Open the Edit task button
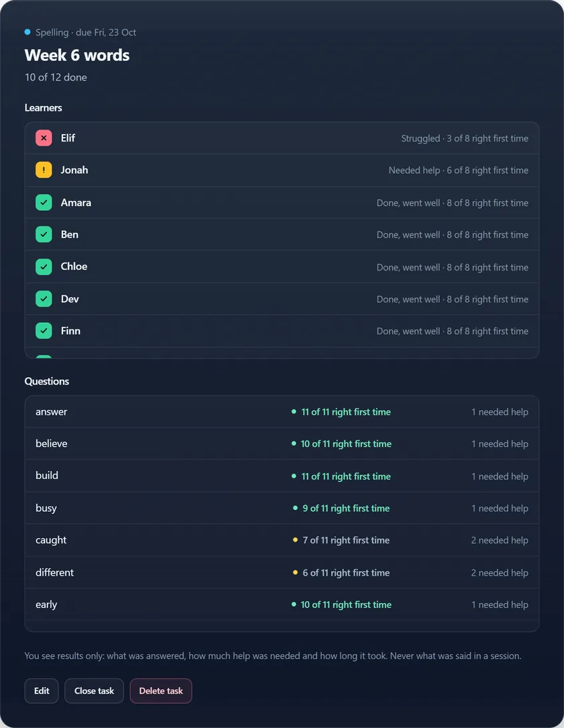564x728 pixels. point(42,691)
